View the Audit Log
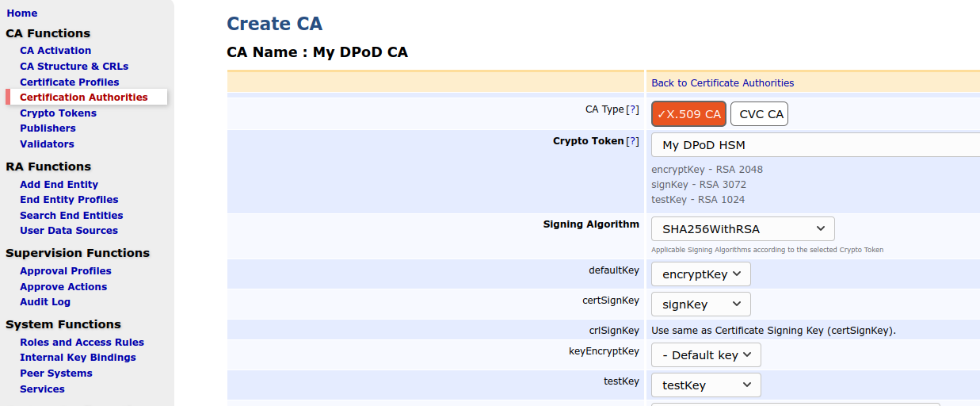 point(45,302)
